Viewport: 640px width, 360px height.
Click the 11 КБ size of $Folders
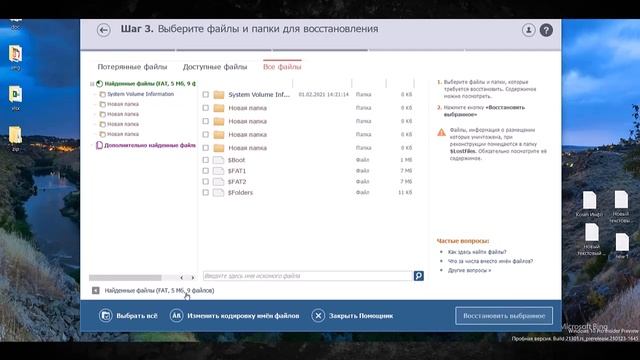coord(405,192)
